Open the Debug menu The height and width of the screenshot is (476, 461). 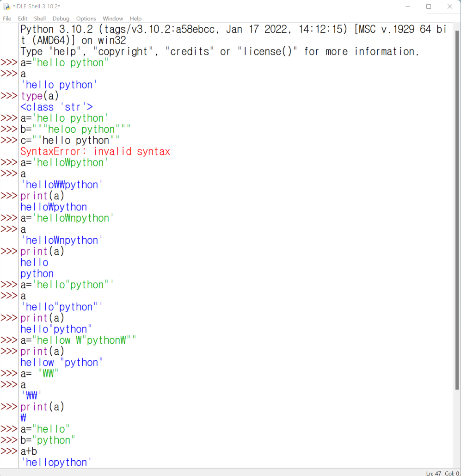61,19
